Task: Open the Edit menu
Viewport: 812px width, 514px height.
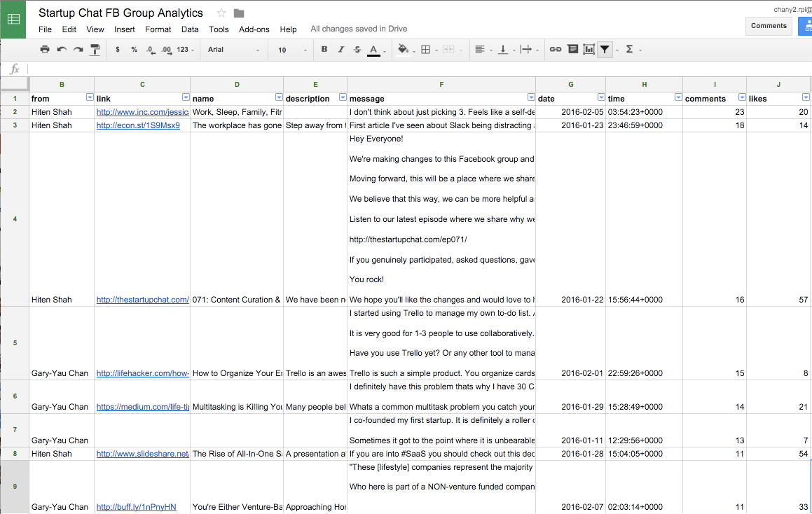Action: point(69,29)
